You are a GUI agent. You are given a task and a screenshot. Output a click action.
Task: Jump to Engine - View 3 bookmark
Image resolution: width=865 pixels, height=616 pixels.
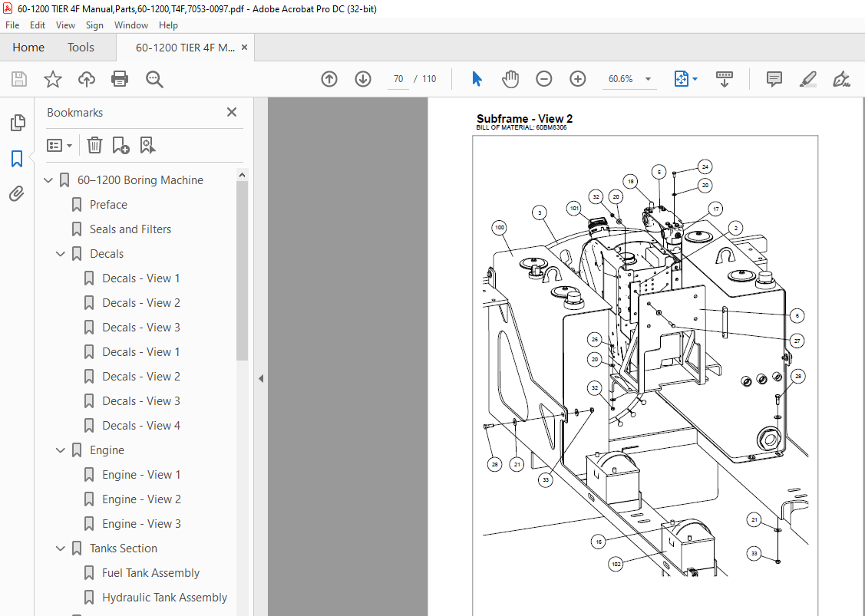click(141, 523)
